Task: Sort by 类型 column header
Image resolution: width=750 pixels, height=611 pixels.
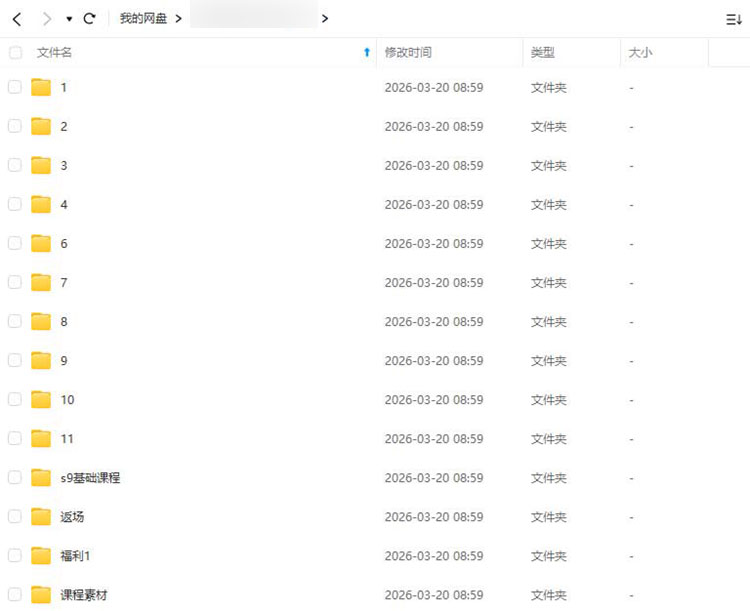Action: [542, 52]
